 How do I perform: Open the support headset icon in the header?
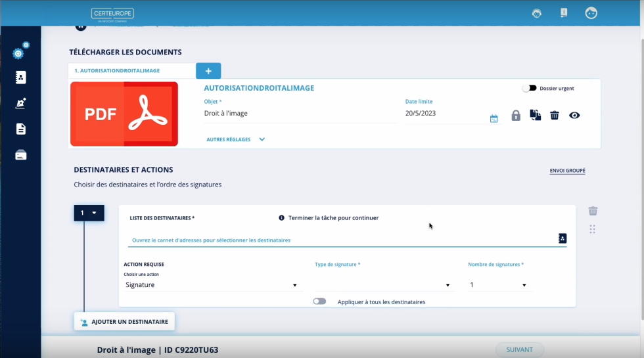pyautogui.click(x=537, y=13)
